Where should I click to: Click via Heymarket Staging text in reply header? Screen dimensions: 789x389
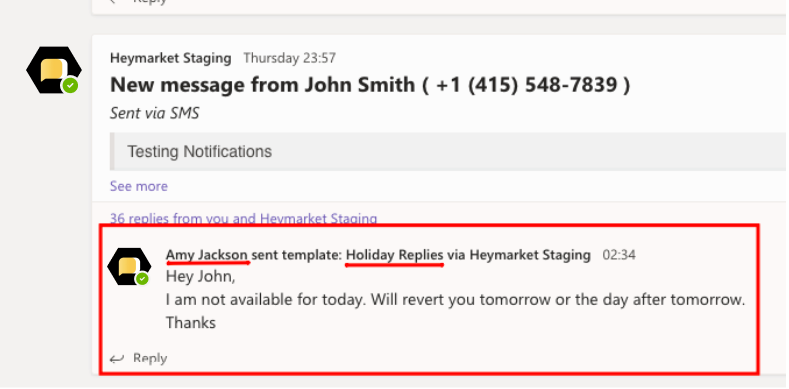coord(519,255)
